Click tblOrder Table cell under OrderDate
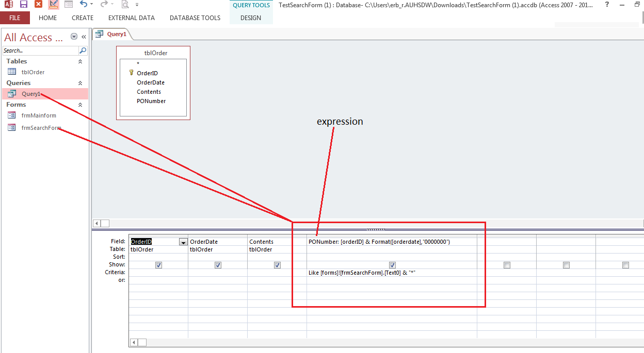The height and width of the screenshot is (353, 644). click(218, 249)
